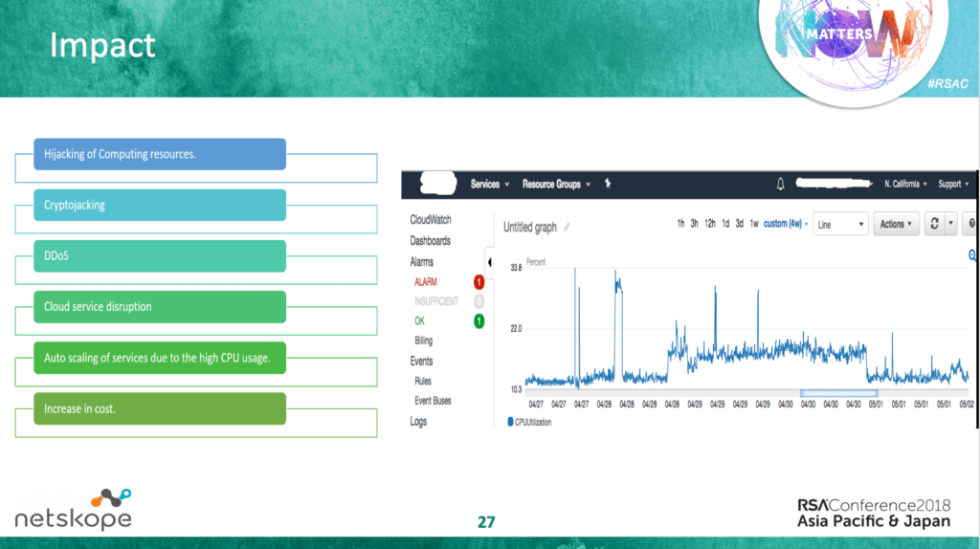Open Alarms in the sidebar

click(x=422, y=262)
